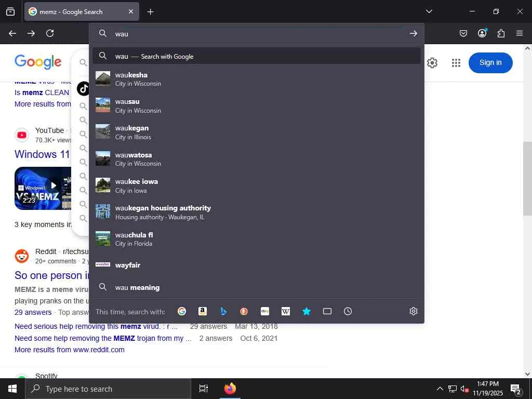The width and height of the screenshot is (532, 399).
Task: Open the notification center icon
Action: click(516, 389)
